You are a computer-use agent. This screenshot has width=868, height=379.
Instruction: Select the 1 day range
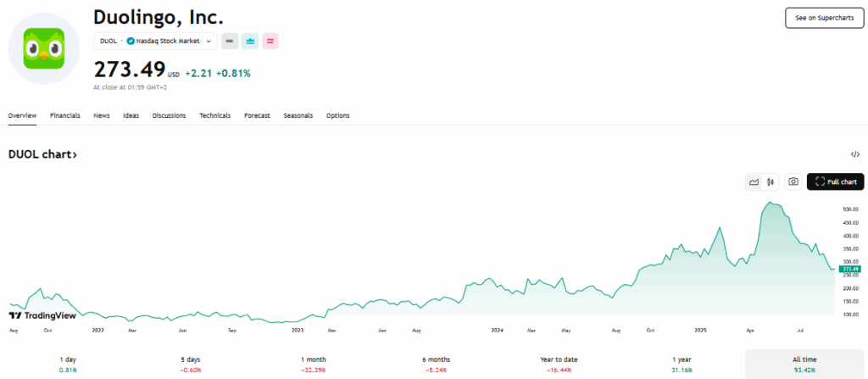pyautogui.click(x=68, y=364)
